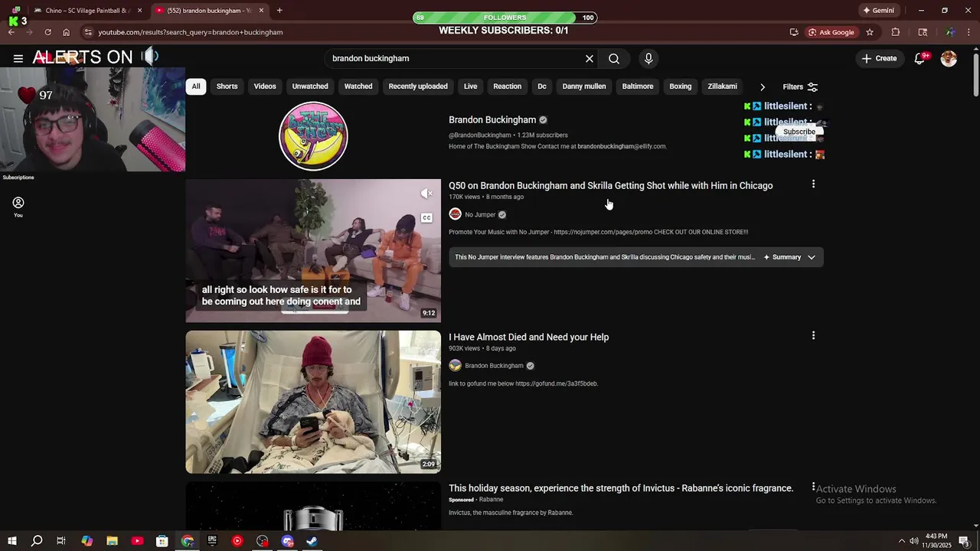Select the Unwatched filter chip
This screenshot has height=551, width=980.
(310, 86)
